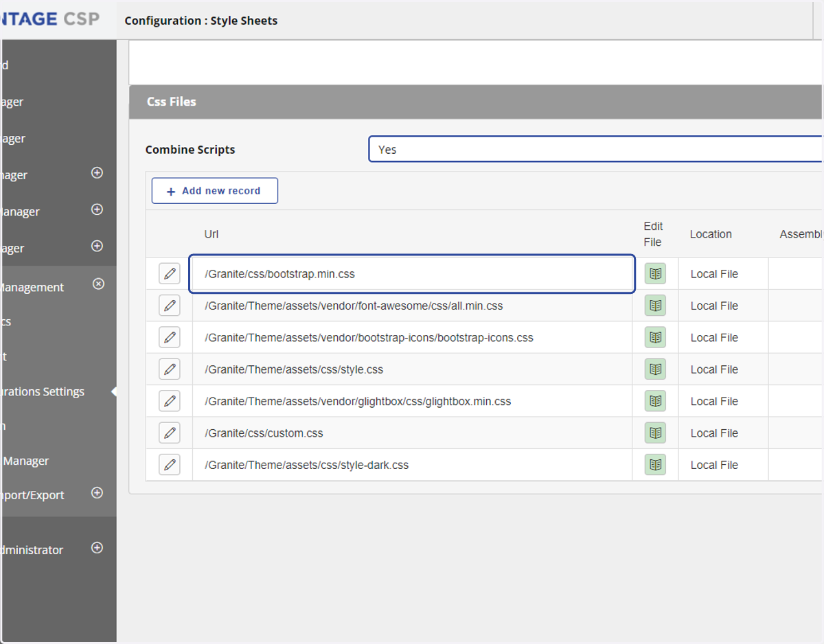Click the Configuration : Style Sheets page title
The height and width of the screenshot is (644, 824).
click(201, 21)
